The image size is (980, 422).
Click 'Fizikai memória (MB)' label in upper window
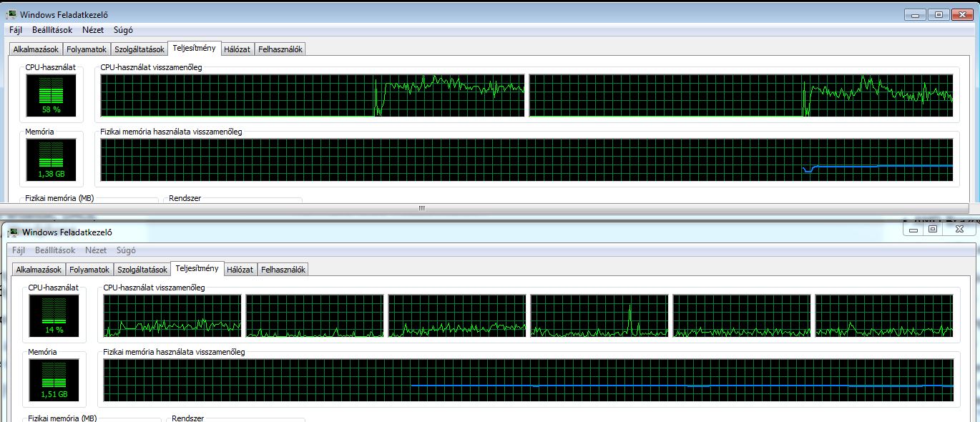pos(59,198)
